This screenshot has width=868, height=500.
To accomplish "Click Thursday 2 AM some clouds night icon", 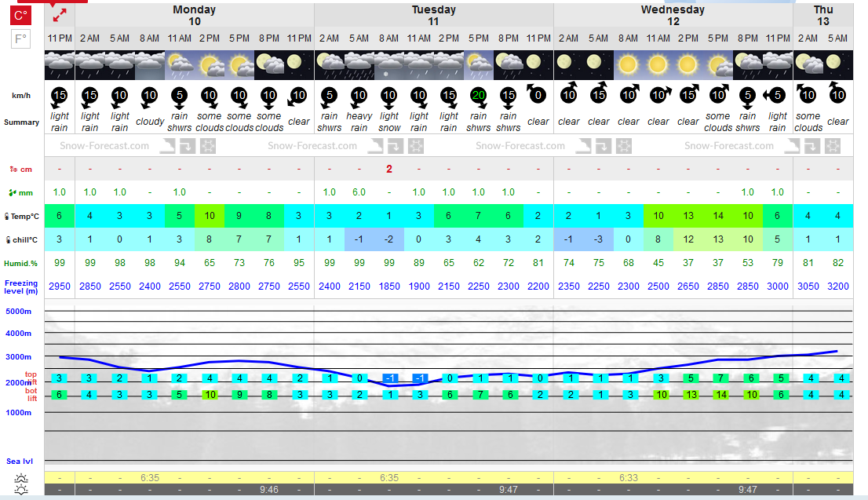I will [808, 65].
